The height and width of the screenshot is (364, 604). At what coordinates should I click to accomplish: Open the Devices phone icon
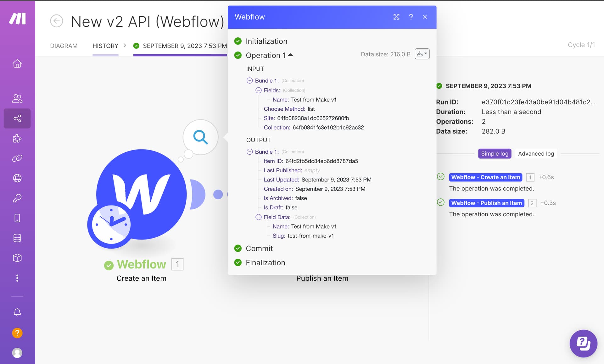pyautogui.click(x=17, y=218)
